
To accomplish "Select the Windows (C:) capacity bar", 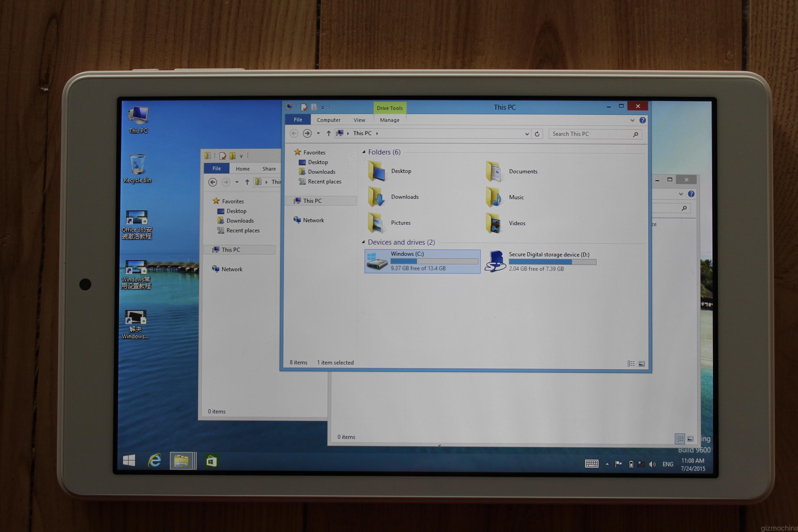I will (x=434, y=261).
